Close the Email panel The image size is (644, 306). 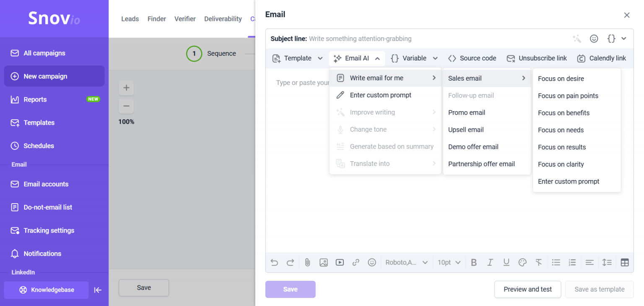[x=627, y=15]
